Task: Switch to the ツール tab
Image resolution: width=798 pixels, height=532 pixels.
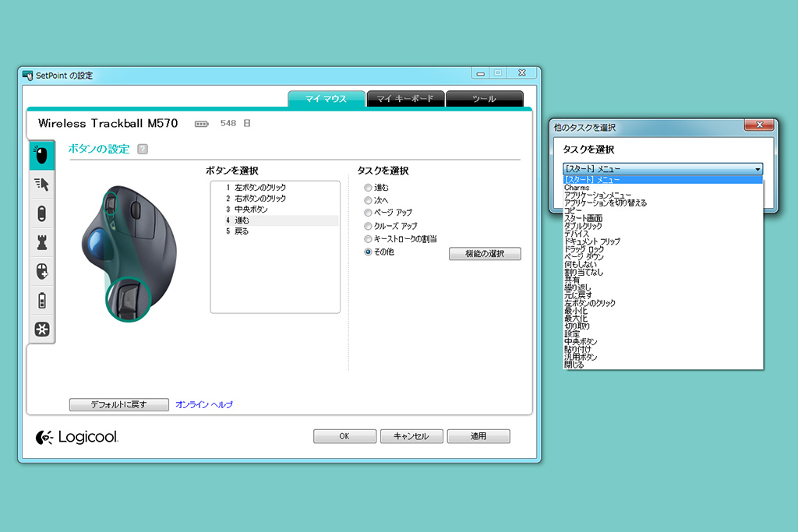Action: point(484,99)
